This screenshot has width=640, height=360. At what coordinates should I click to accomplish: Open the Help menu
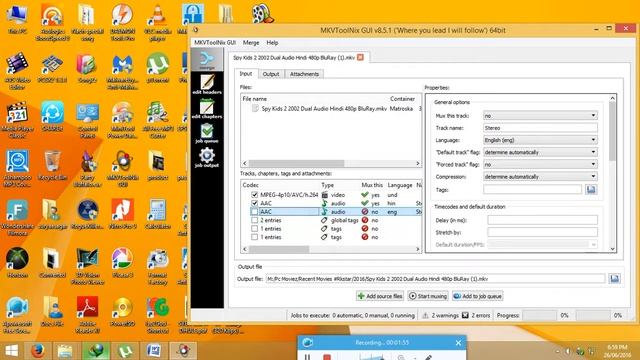coord(272,42)
